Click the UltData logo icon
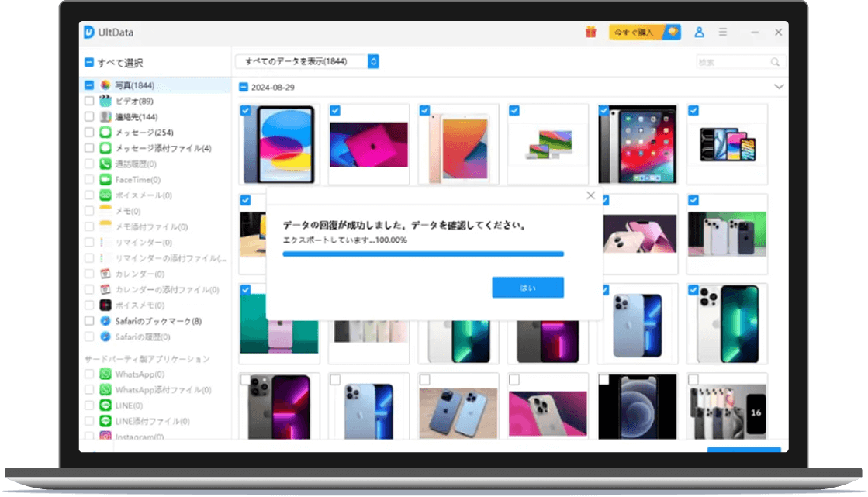This screenshot has width=868, height=497. (89, 33)
